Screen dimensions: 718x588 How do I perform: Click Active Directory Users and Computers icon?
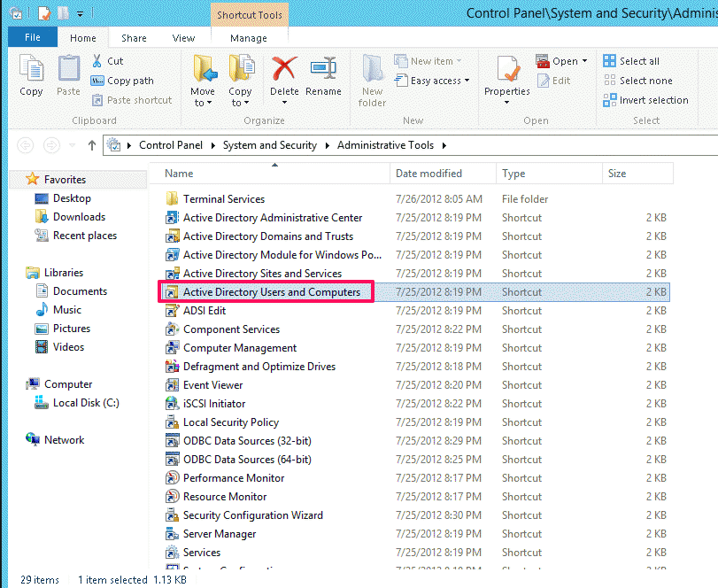(x=172, y=292)
